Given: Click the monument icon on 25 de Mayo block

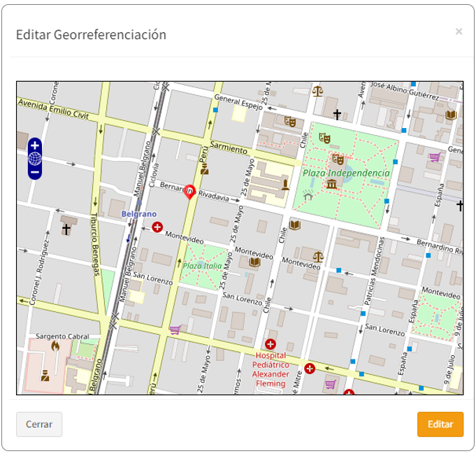Looking at the screenshot, I should click(285, 185).
